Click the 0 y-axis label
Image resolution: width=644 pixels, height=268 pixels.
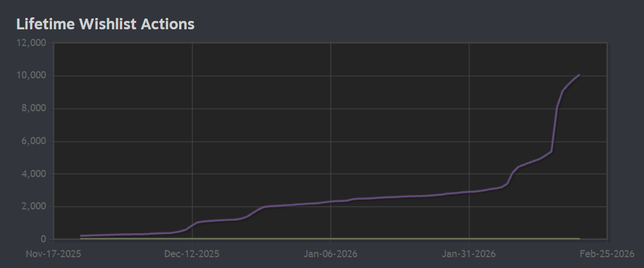(x=44, y=239)
